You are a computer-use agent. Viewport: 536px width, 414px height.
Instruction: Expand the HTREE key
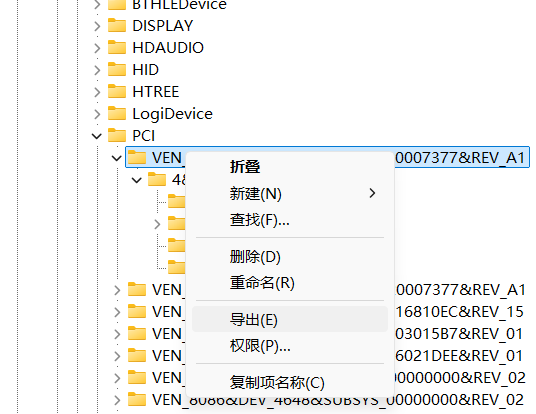click(97, 92)
